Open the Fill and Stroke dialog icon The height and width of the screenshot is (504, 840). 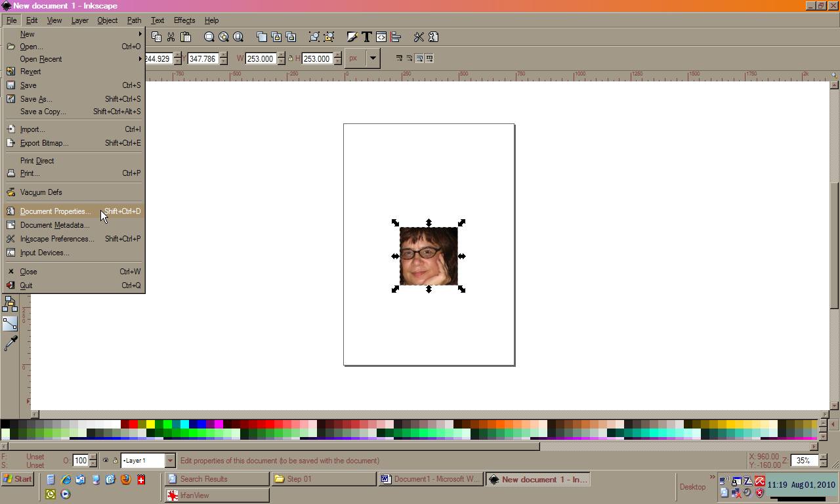(352, 37)
